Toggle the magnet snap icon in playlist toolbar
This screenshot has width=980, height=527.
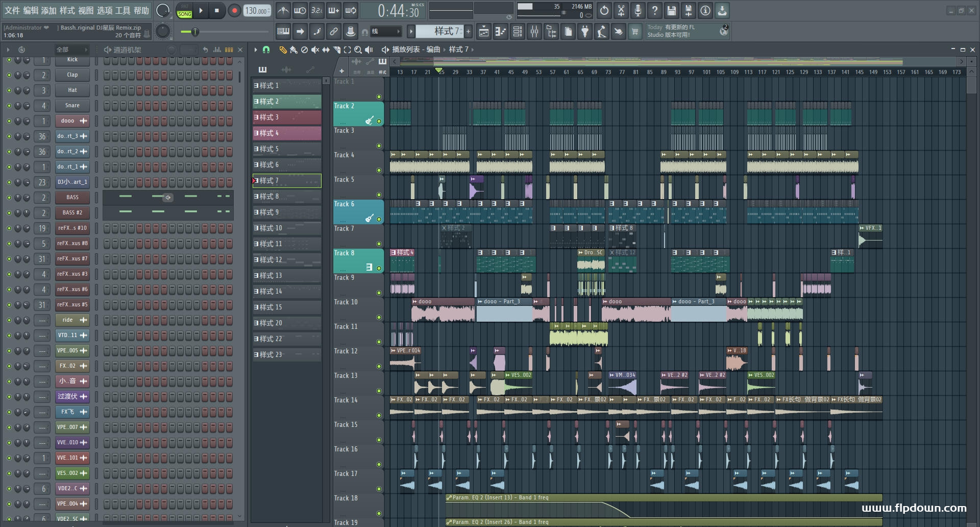pyautogui.click(x=266, y=50)
